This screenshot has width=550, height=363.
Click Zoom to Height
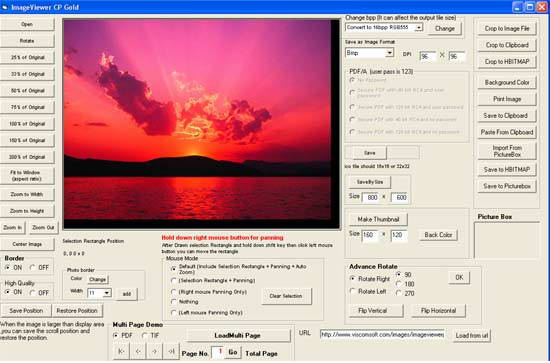(x=27, y=211)
